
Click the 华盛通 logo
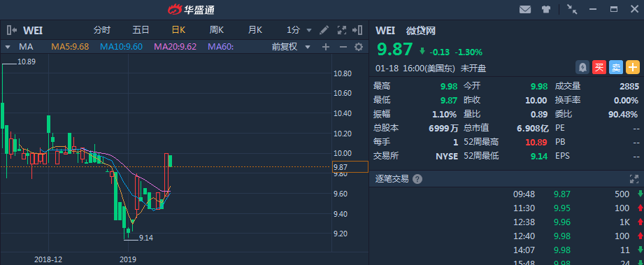(191, 9)
